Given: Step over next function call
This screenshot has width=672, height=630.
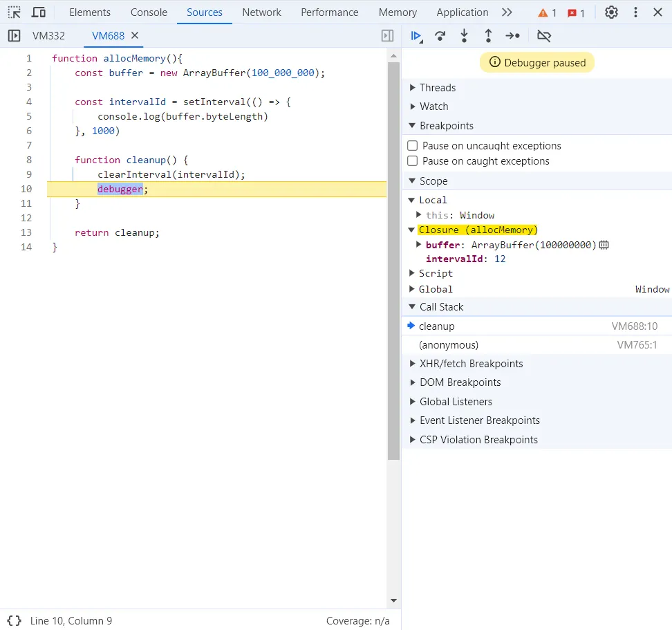Looking at the screenshot, I should tap(440, 36).
